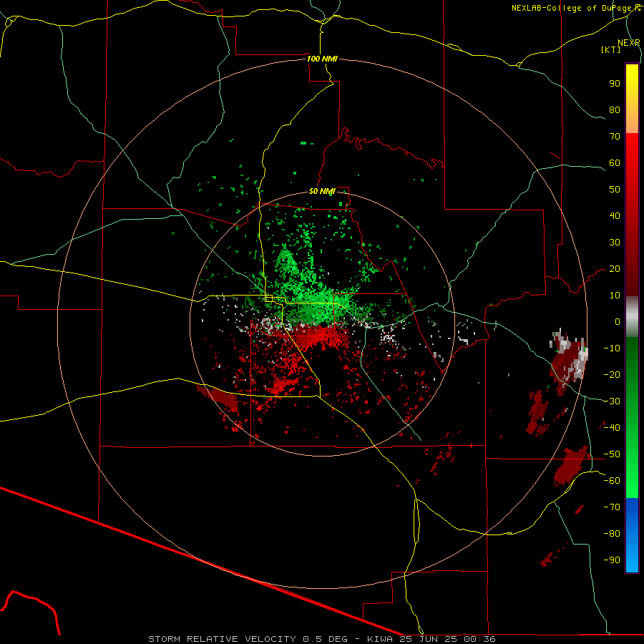This screenshot has width=644, height=644.
Task: Click the -70 value on velocity scale
Action: [x=612, y=507]
